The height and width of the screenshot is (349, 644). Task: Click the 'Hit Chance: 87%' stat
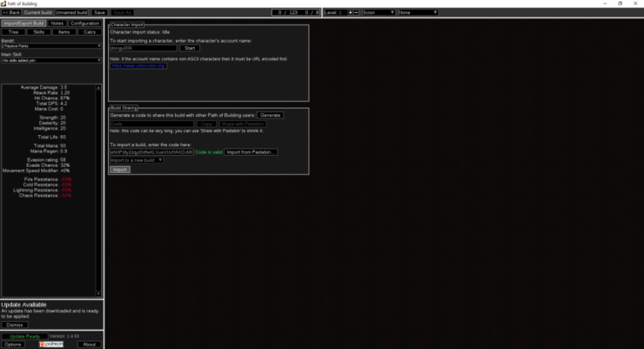[x=51, y=98]
